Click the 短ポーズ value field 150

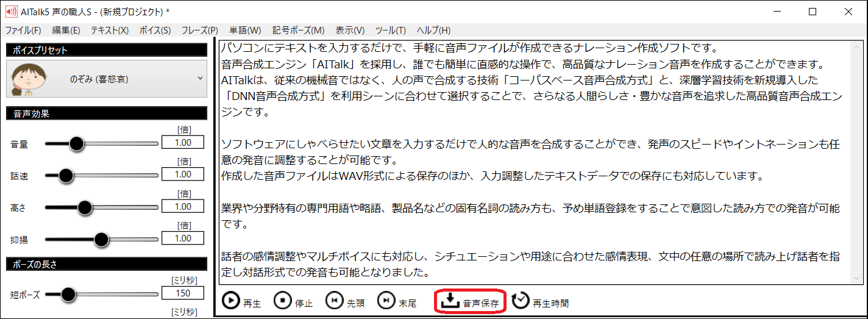tap(183, 293)
